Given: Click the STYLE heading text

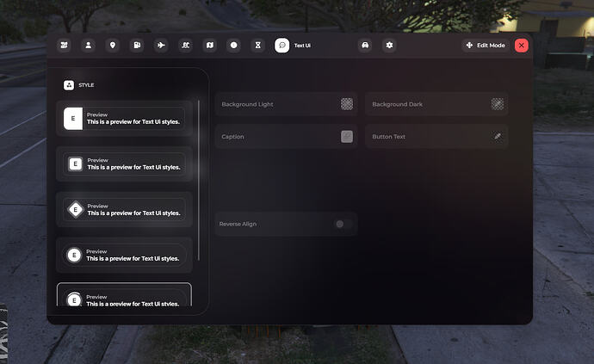Looking at the screenshot, I should tap(86, 85).
